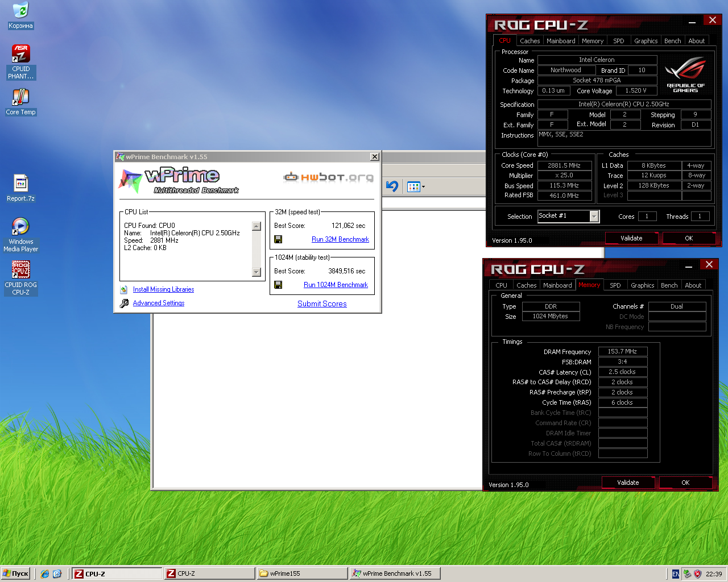Image resolution: width=728 pixels, height=582 pixels.
Task: Click the Intel Celeron name field
Action: [597, 60]
